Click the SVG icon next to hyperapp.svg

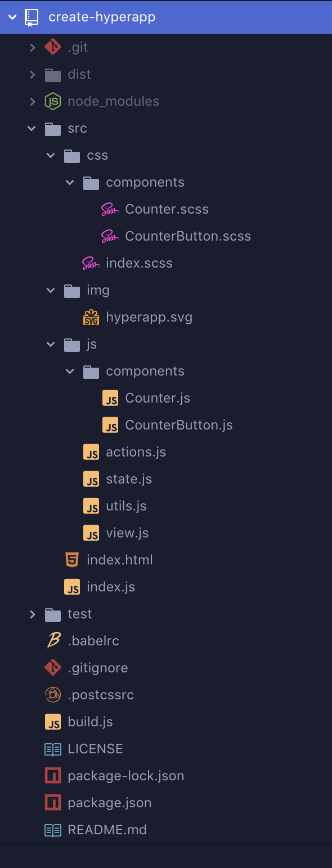pos(91,317)
